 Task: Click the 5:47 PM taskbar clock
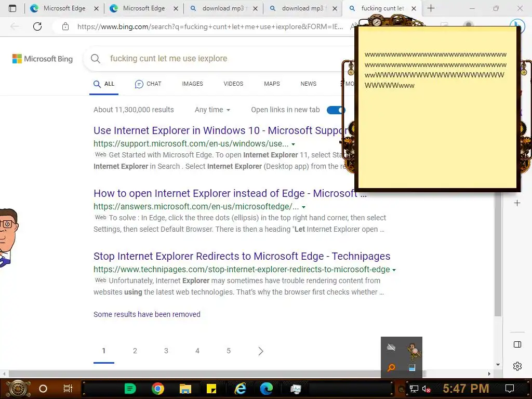pyautogui.click(x=466, y=389)
